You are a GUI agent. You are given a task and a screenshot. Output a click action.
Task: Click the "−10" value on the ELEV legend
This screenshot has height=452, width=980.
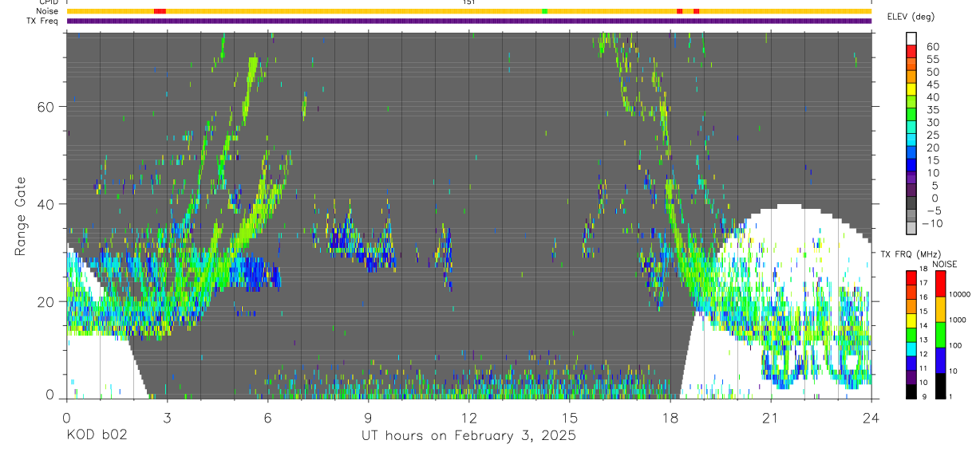coord(932,223)
